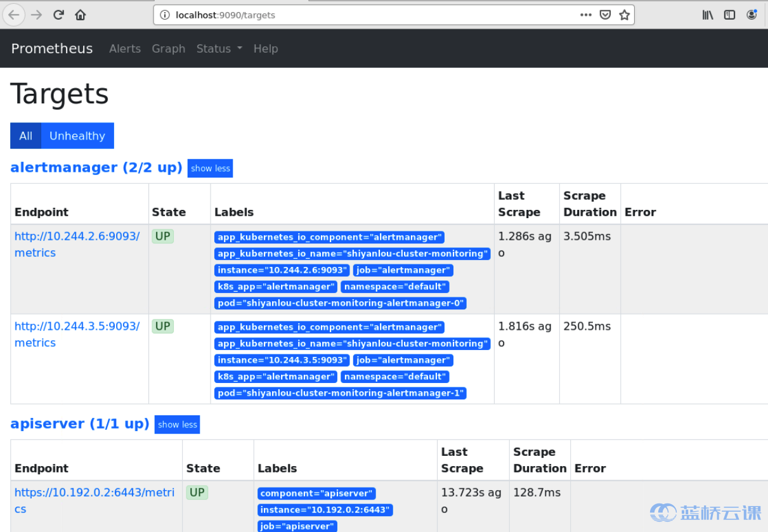This screenshot has width=768, height=532.
Task: Click UP state badge for 10.244.3.5 target
Action: pos(163,327)
